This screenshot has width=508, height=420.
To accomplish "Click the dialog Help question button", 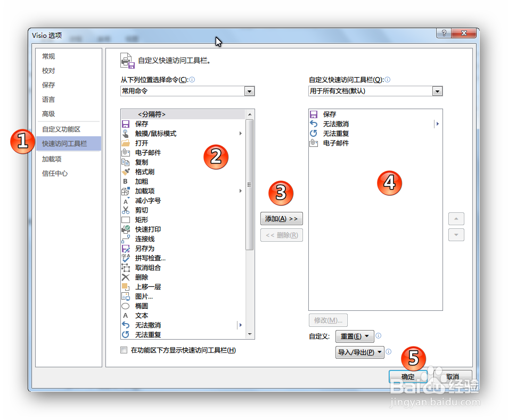I will [x=444, y=32].
